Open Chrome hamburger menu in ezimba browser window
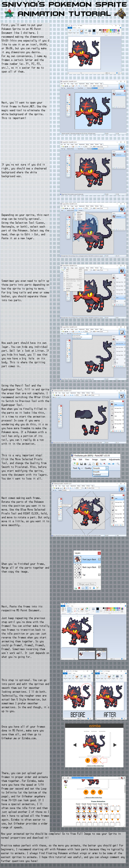The height and width of the screenshot is (868, 129). (124, 778)
